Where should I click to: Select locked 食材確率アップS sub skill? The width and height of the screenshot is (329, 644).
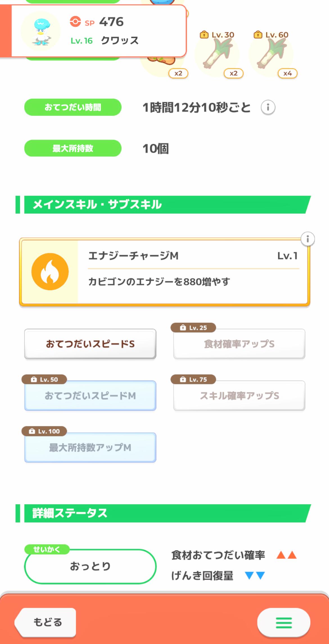[239, 344]
